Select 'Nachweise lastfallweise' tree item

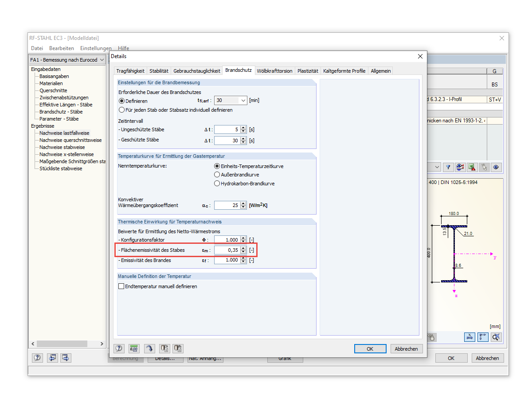point(64,133)
